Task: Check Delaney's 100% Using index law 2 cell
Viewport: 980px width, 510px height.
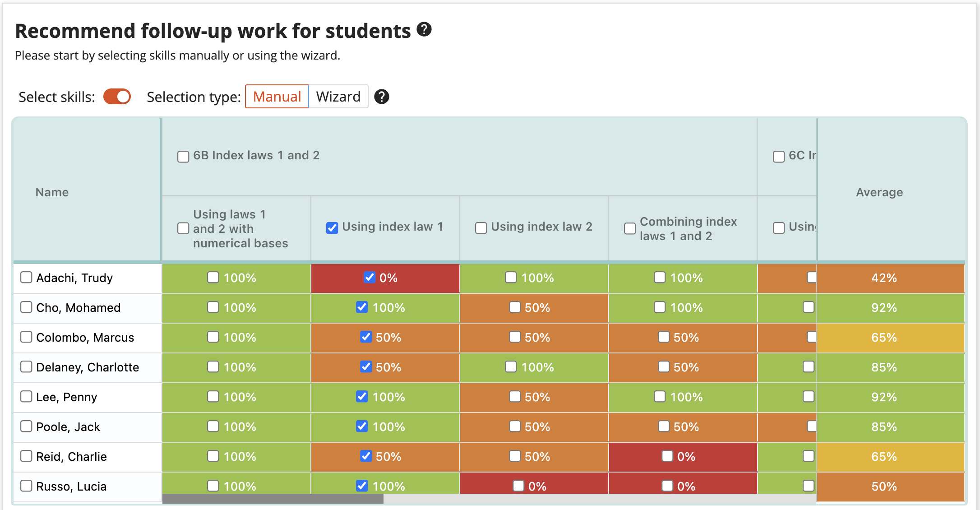Action: point(510,367)
